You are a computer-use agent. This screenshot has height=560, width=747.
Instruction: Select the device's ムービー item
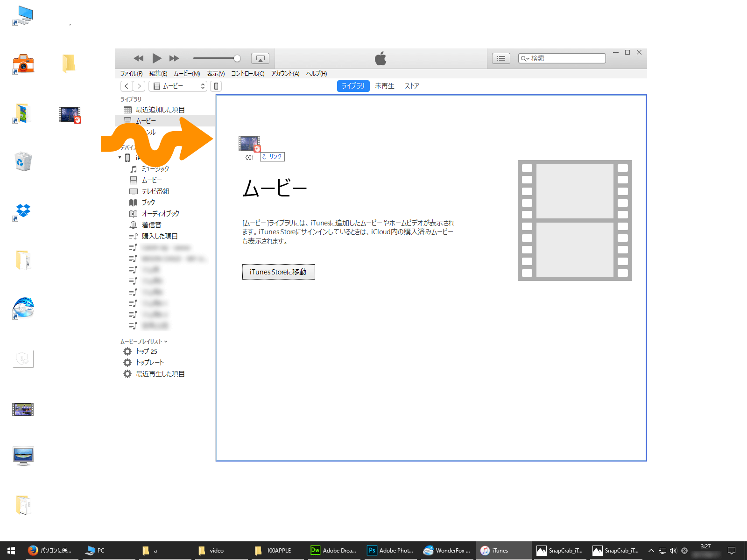coord(165,180)
